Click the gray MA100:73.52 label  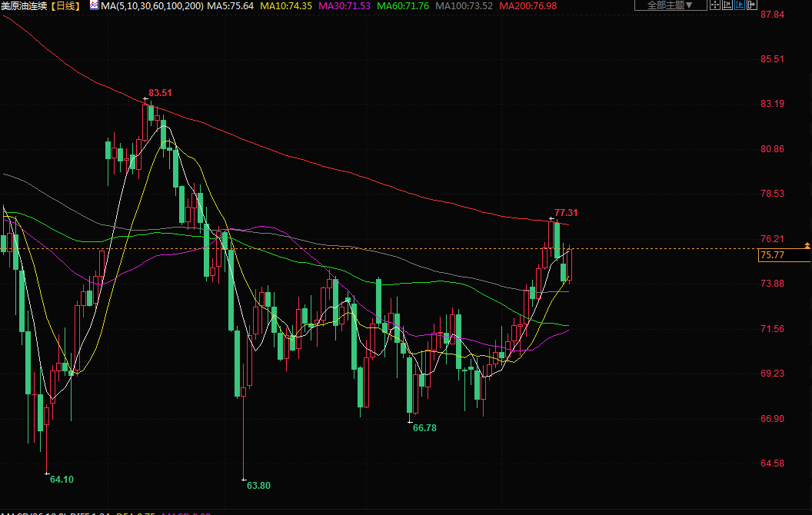464,5
